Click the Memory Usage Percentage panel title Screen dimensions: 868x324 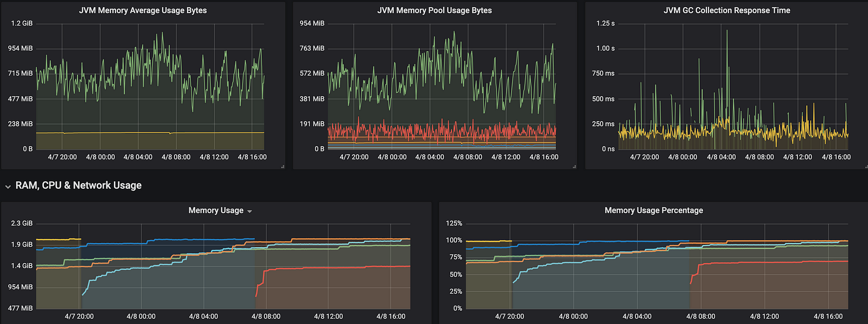[653, 211]
